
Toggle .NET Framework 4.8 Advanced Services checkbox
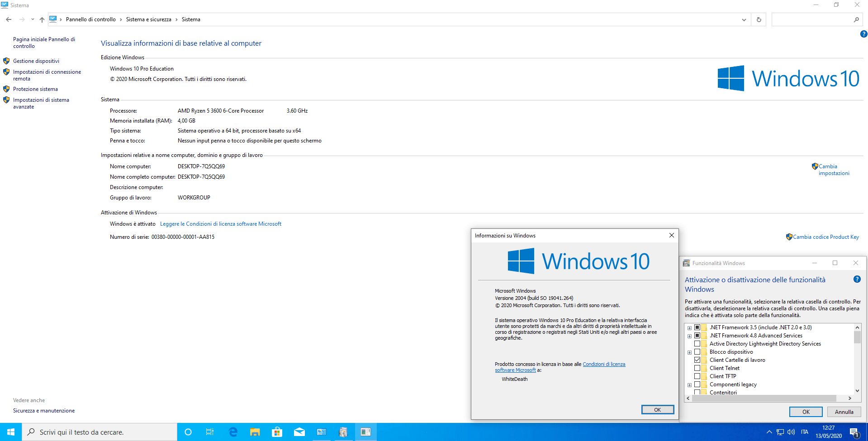click(x=697, y=336)
